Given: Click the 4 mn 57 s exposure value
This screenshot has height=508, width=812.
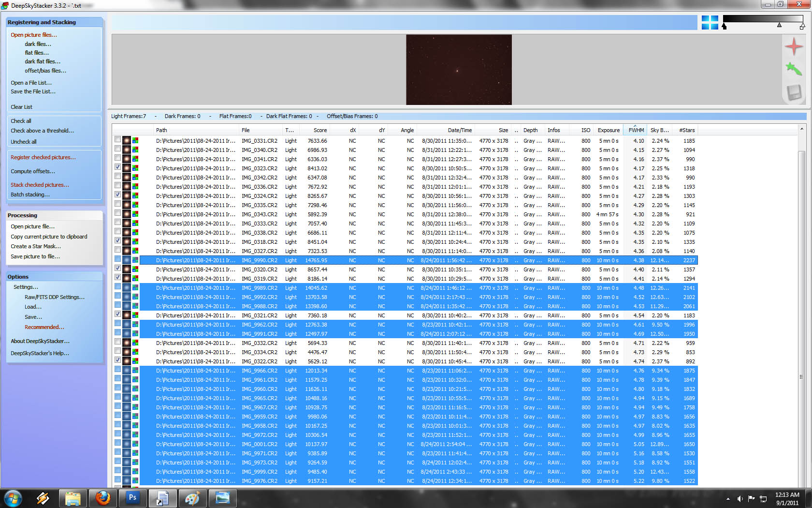Looking at the screenshot, I should [x=607, y=214].
